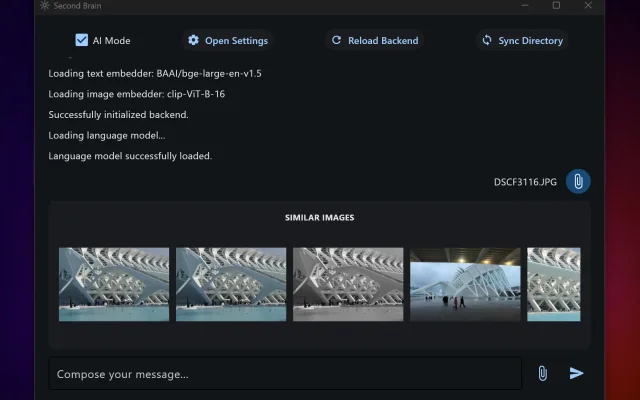The height and width of the screenshot is (400, 640).
Task: Select 'Successfully initialized backend.' log line
Action: coord(118,115)
